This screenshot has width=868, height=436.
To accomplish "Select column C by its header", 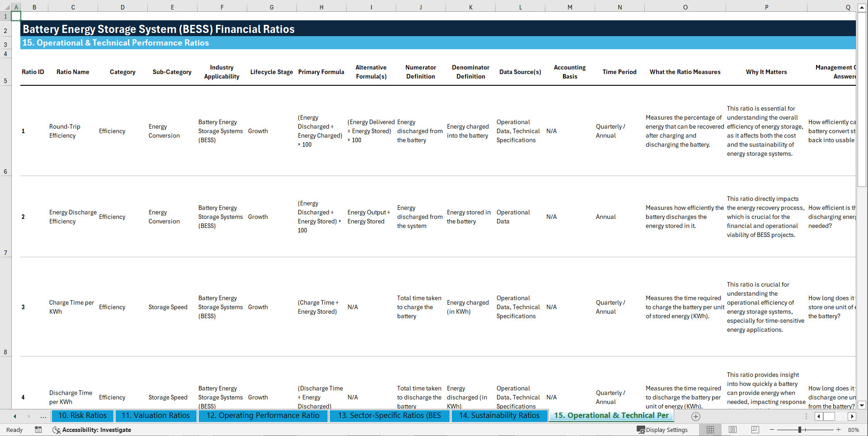I will [72, 7].
